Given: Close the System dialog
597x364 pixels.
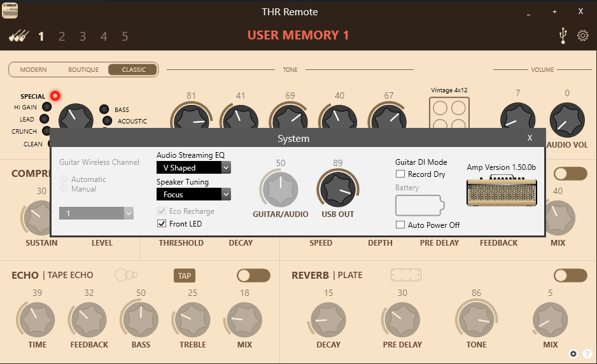Looking at the screenshot, I should 530,138.
